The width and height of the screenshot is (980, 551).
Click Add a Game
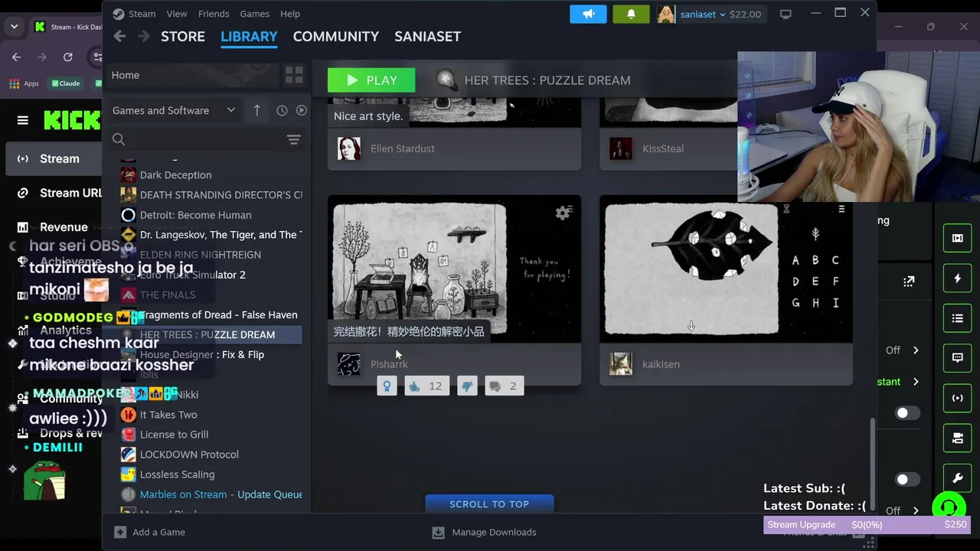(150, 532)
